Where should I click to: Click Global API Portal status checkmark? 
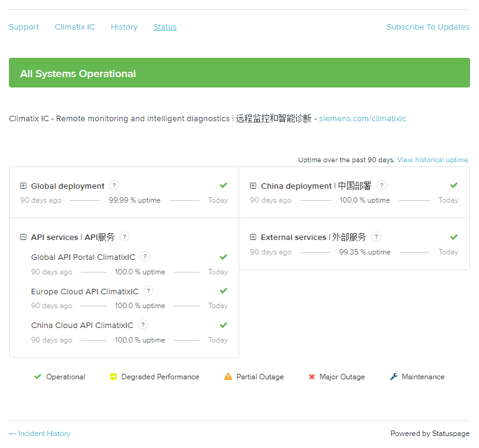coord(224,257)
